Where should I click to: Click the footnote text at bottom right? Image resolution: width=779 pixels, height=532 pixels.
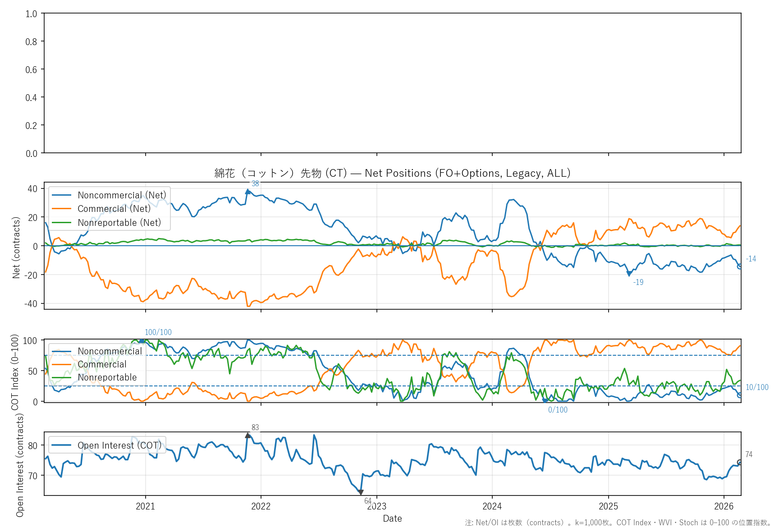click(x=618, y=523)
